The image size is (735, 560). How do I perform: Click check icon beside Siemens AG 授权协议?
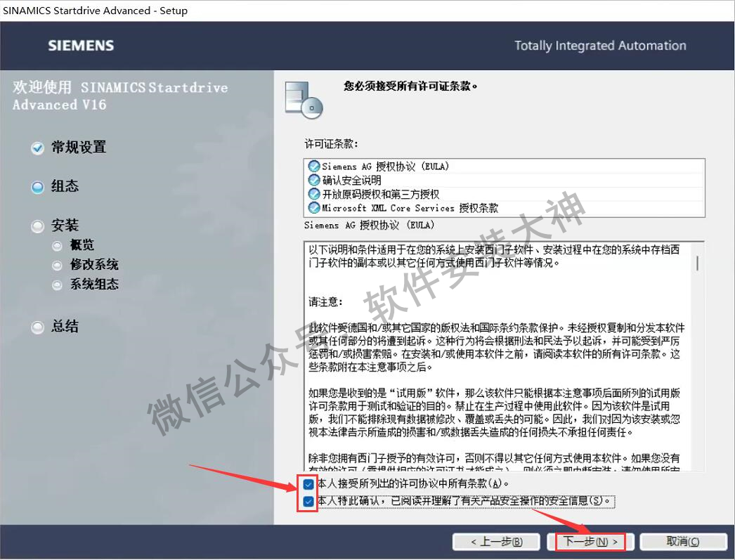point(313,167)
